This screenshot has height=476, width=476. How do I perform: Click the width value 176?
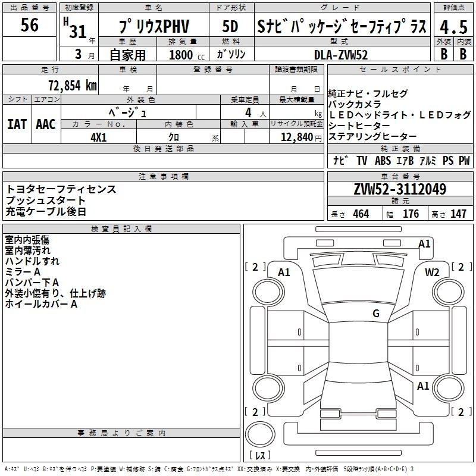(411, 214)
